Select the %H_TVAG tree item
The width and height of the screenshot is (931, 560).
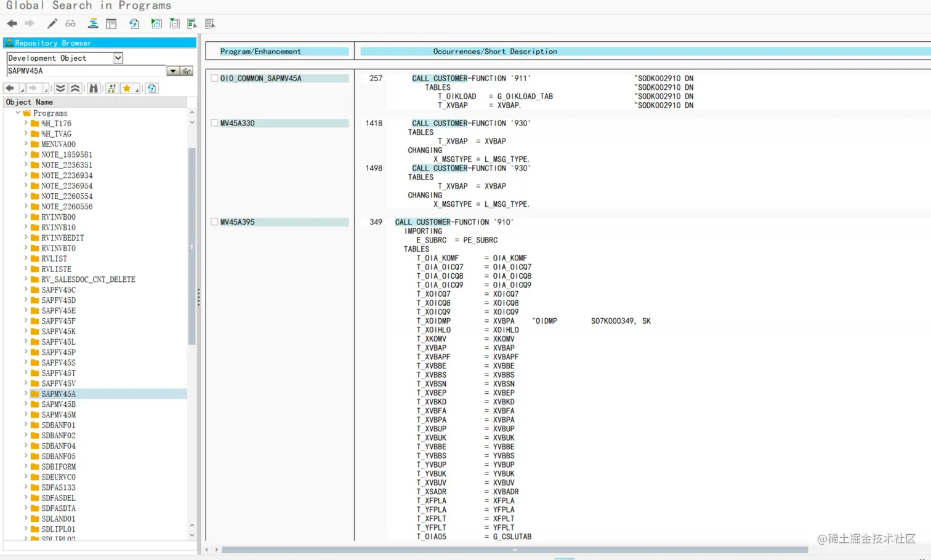pyautogui.click(x=56, y=134)
